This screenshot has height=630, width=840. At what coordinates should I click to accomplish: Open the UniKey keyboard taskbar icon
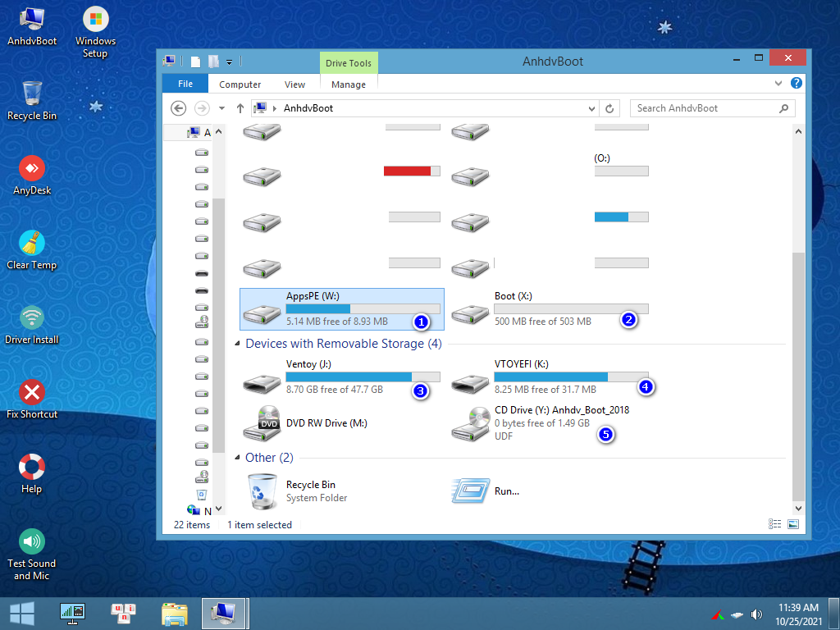coord(123,614)
